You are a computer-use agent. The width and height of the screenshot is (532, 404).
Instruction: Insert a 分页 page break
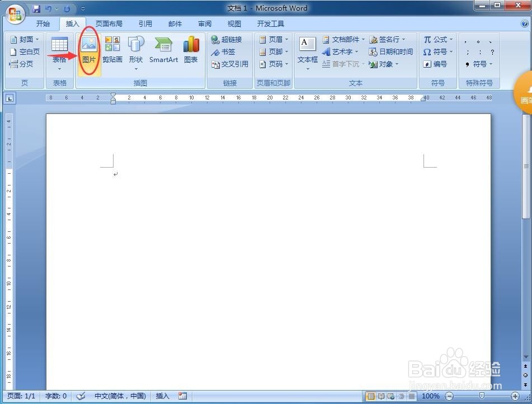click(21, 64)
